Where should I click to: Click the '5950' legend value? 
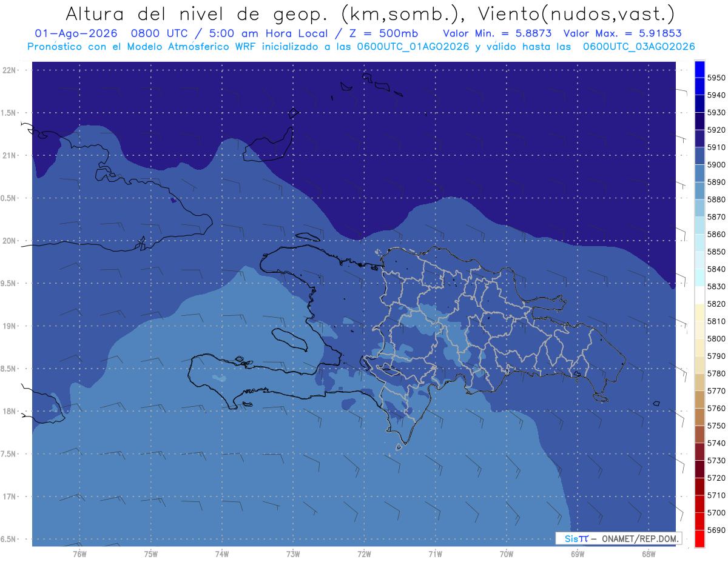click(716, 78)
